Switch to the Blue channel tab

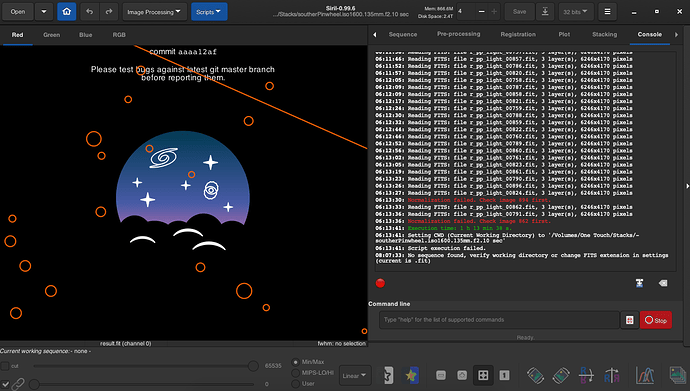85,35
